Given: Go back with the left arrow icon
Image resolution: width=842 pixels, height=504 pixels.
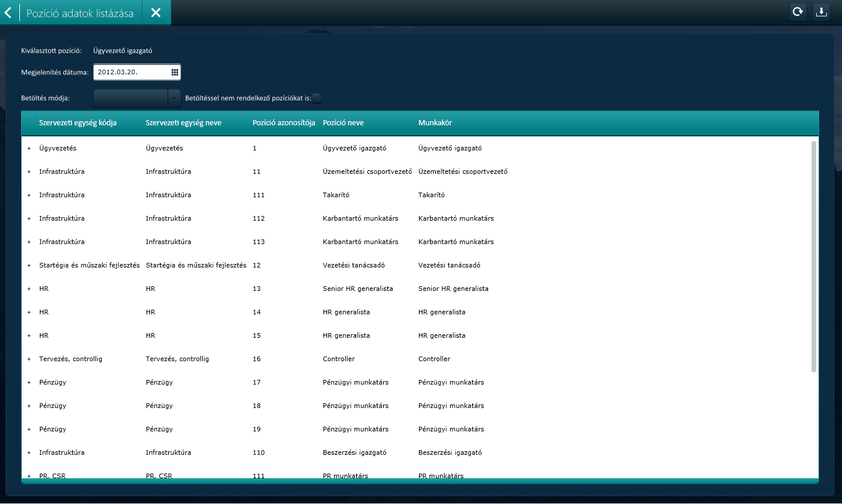Looking at the screenshot, I should point(8,12).
